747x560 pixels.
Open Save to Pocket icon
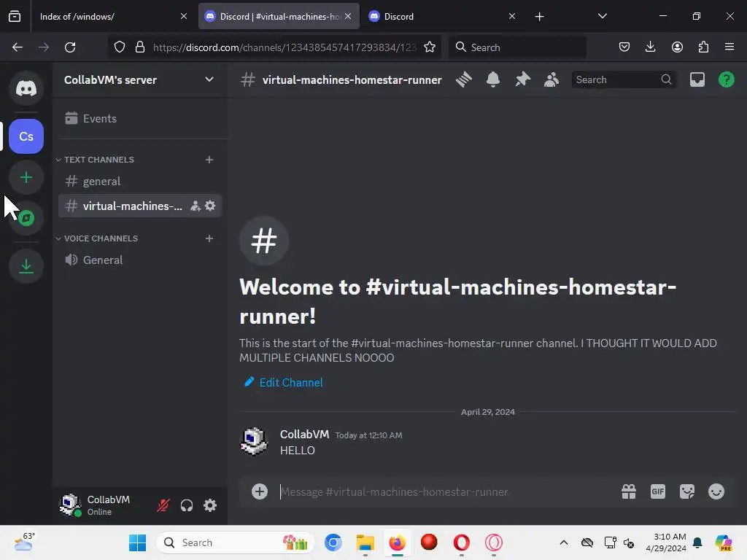(624, 47)
